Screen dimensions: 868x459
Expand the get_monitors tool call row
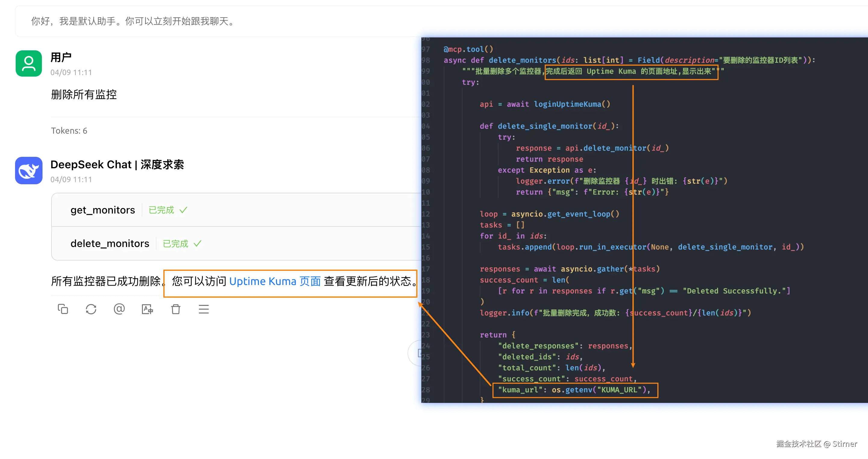point(102,210)
